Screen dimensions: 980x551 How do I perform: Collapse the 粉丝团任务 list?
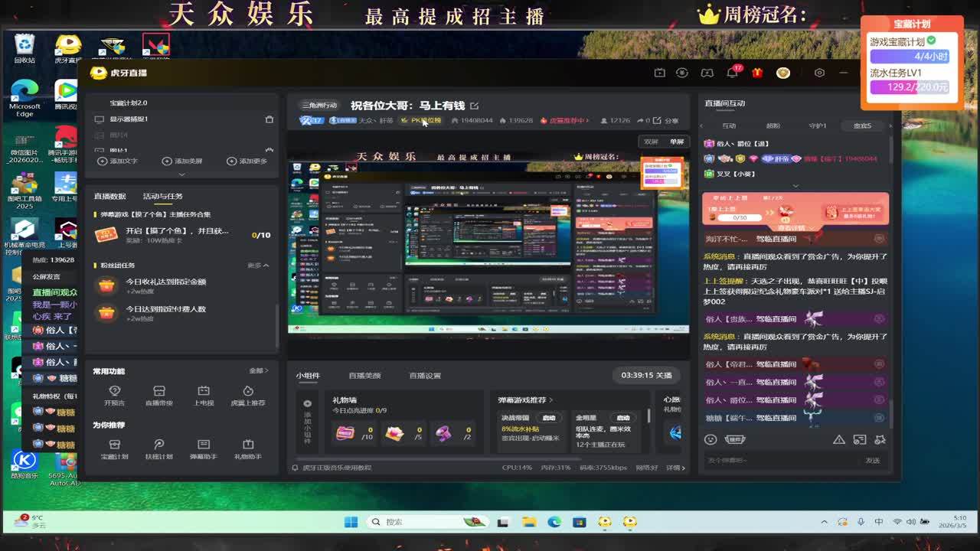pos(259,266)
